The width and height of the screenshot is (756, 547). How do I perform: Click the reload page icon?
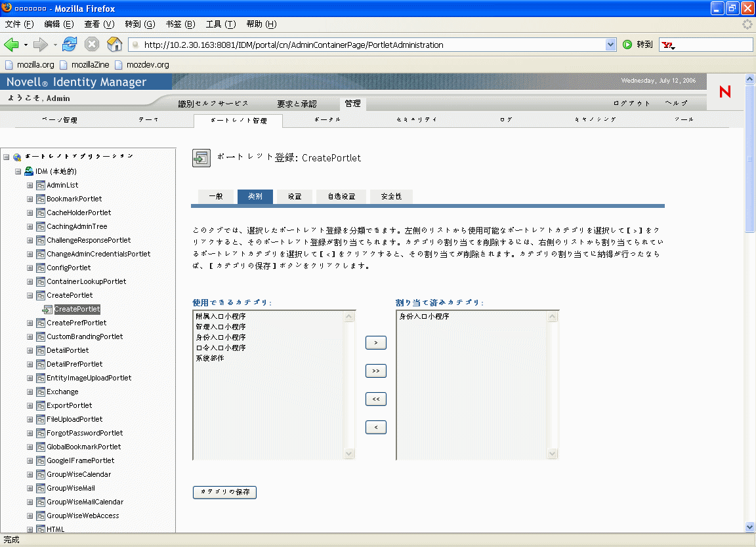(70, 45)
